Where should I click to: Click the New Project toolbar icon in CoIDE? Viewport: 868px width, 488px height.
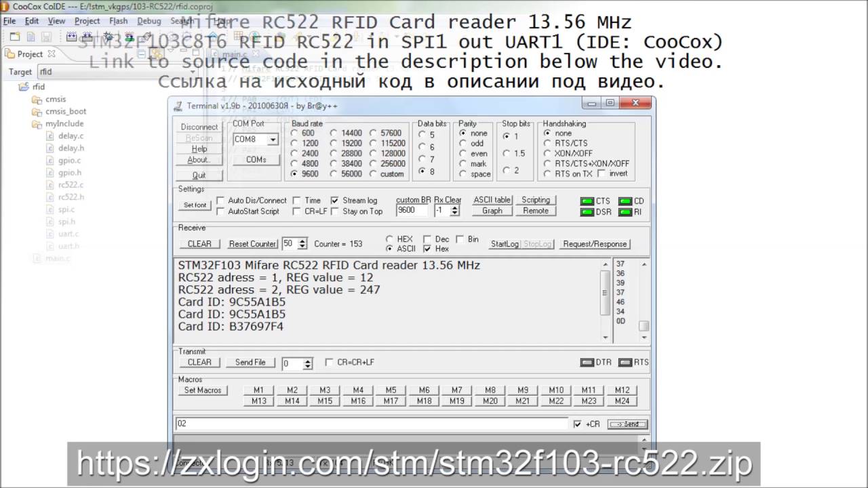15,37
